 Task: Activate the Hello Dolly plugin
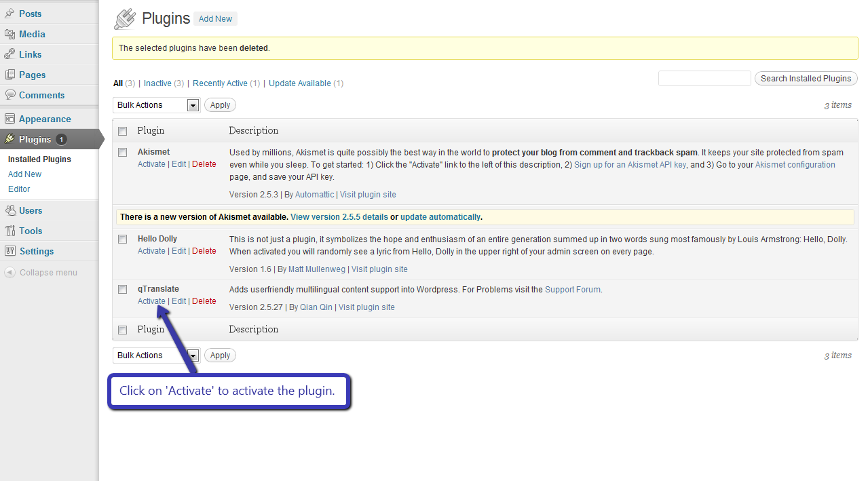151,251
